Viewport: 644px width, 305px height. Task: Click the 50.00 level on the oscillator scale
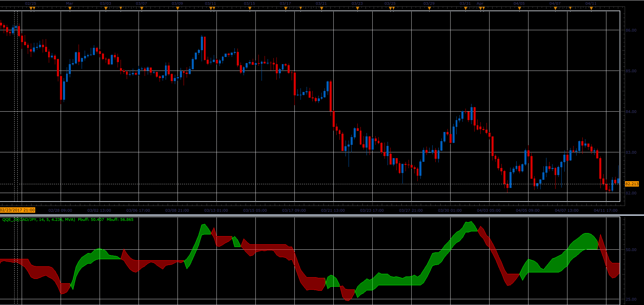[x=631, y=250]
